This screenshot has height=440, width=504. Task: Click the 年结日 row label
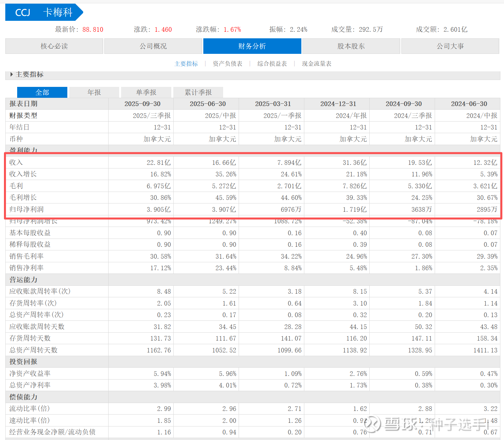click(x=19, y=127)
